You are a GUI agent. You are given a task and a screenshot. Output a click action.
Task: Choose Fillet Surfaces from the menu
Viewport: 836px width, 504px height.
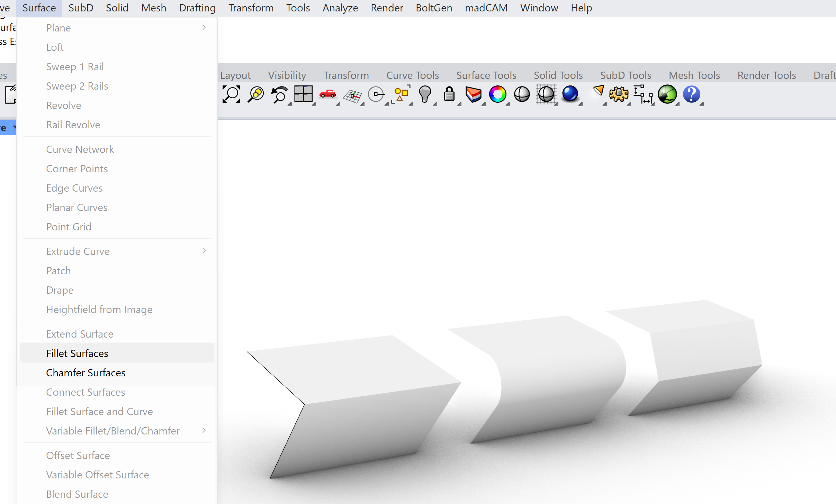(x=77, y=353)
